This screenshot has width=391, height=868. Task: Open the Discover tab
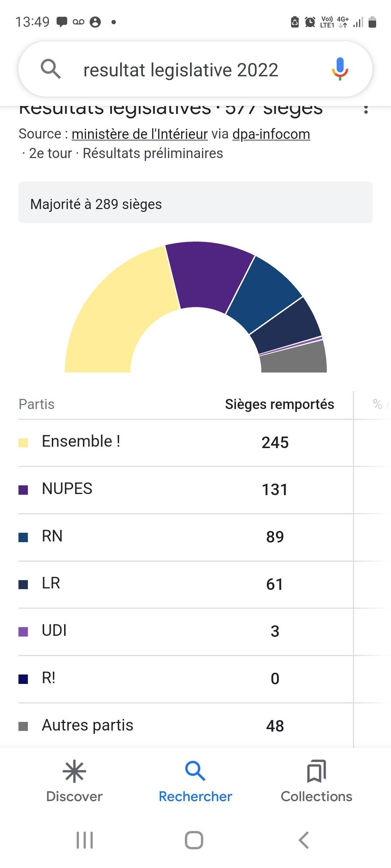tap(74, 781)
